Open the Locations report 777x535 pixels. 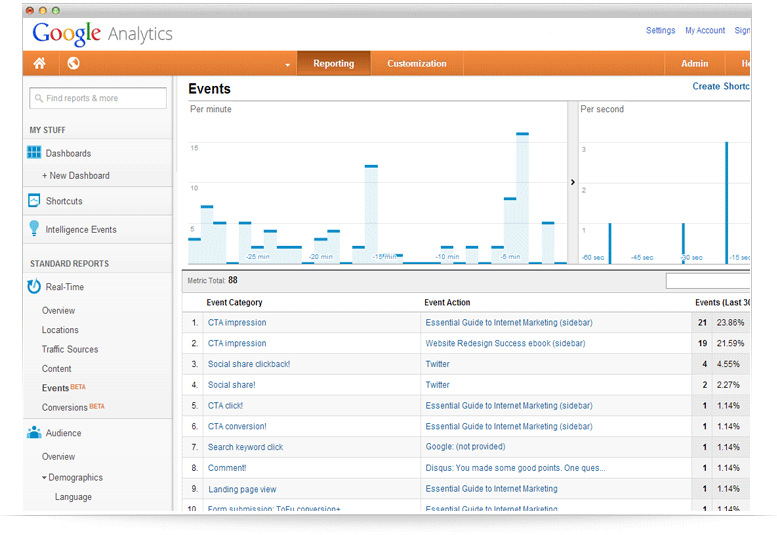pyautogui.click(x=60, y=330)
